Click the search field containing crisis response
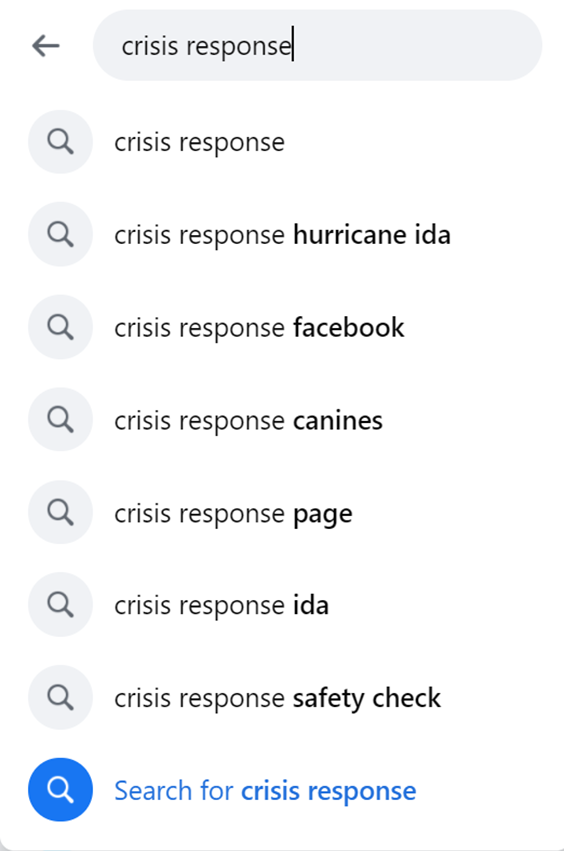The width and height of the screenshot is (564, 851). coord(318,46)
